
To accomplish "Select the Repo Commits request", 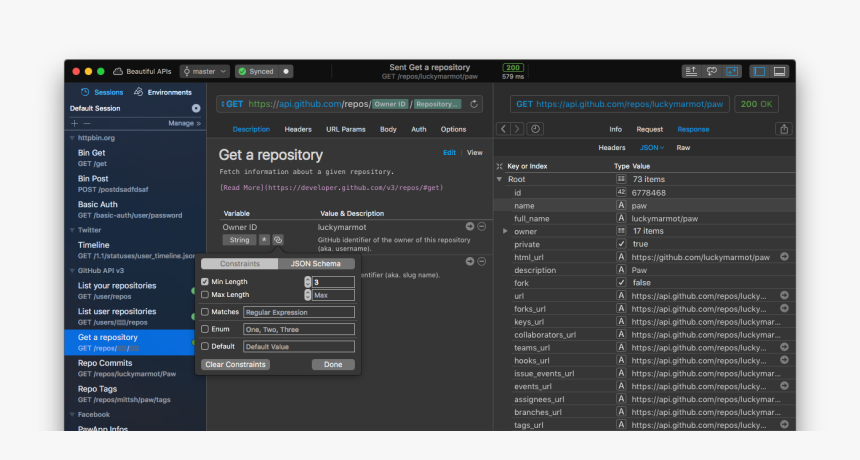I will (135, 368).
